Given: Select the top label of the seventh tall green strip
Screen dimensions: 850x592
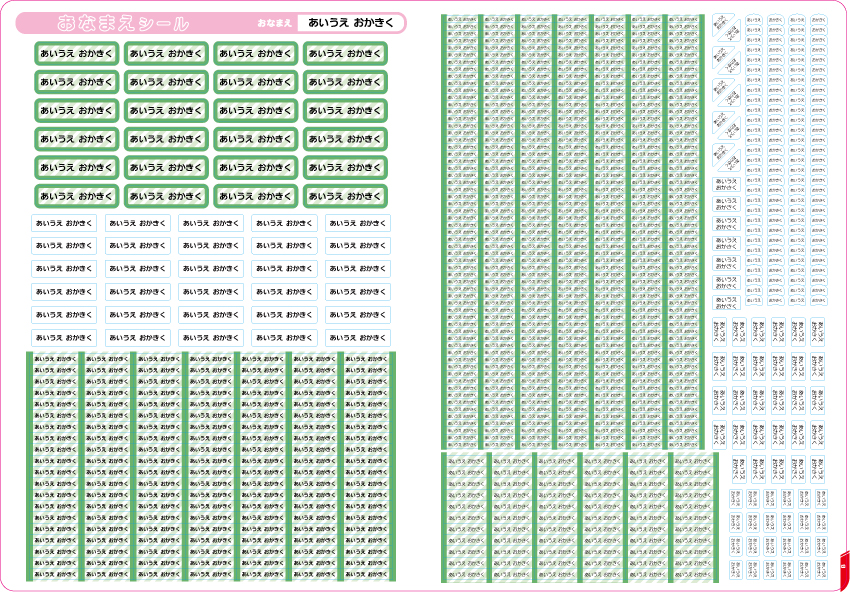Looking at the screenshot, I should (684, 18).
